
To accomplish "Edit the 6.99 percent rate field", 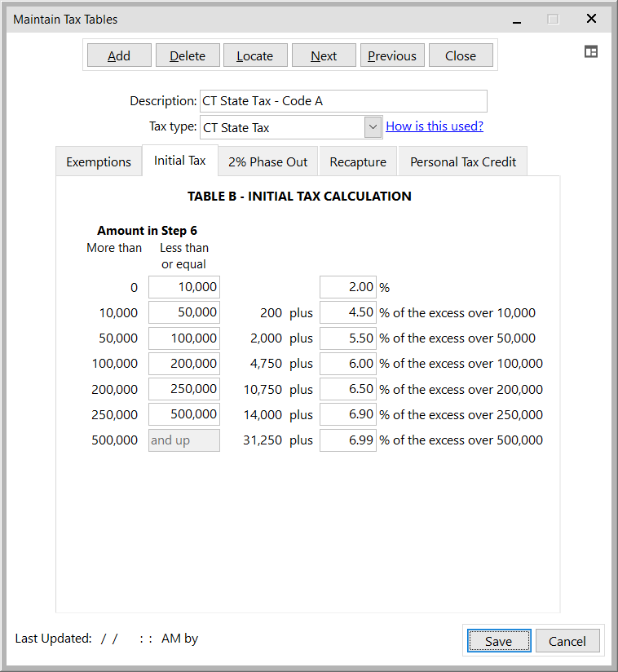I will pyautogui.click(x=348, y=440).
